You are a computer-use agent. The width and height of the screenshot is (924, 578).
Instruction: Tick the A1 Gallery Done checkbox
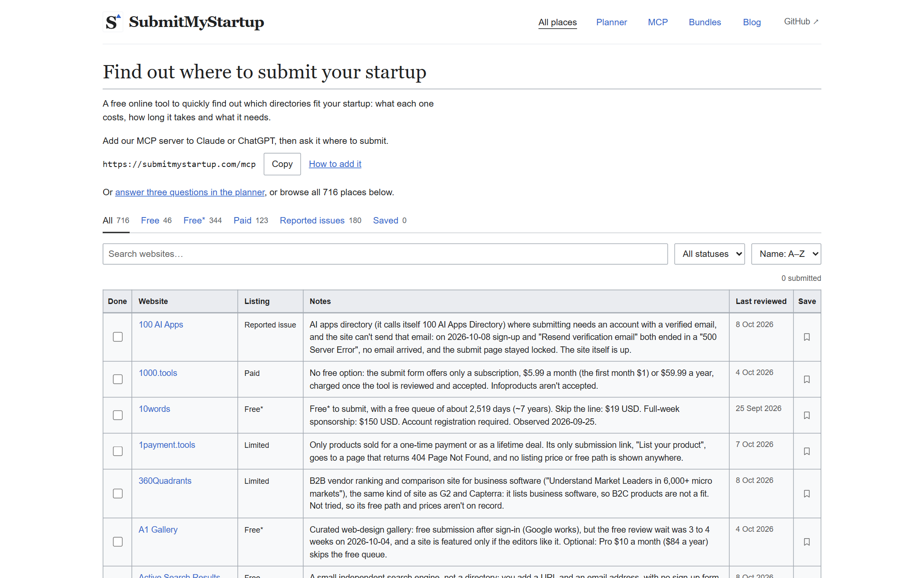tap(118, 542)
